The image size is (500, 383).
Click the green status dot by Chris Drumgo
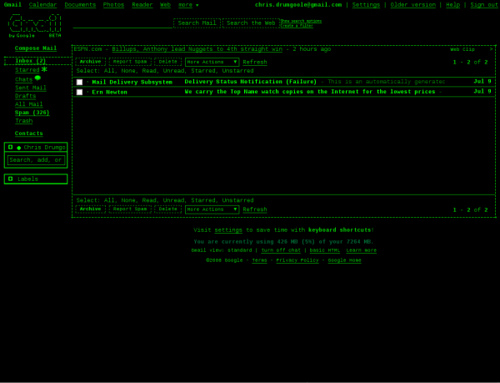pyautogui.click(x=19, y=148)
